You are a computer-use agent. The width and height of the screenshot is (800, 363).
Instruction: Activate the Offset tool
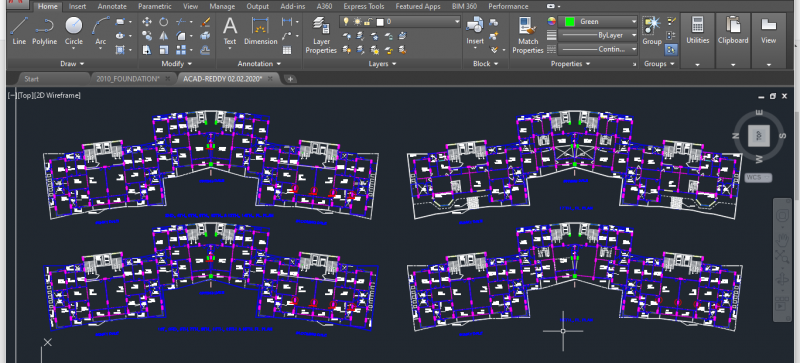[x=205, y=50]
